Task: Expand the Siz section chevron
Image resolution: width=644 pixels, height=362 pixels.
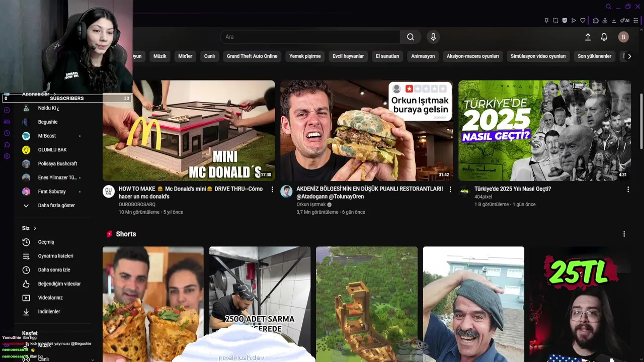Action: 35,228
